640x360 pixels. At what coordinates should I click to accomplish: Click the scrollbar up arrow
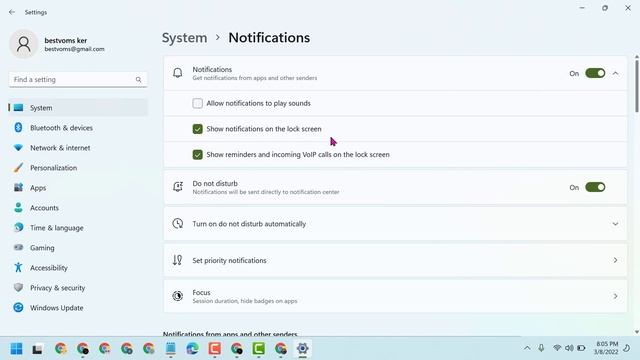[637, 57]
